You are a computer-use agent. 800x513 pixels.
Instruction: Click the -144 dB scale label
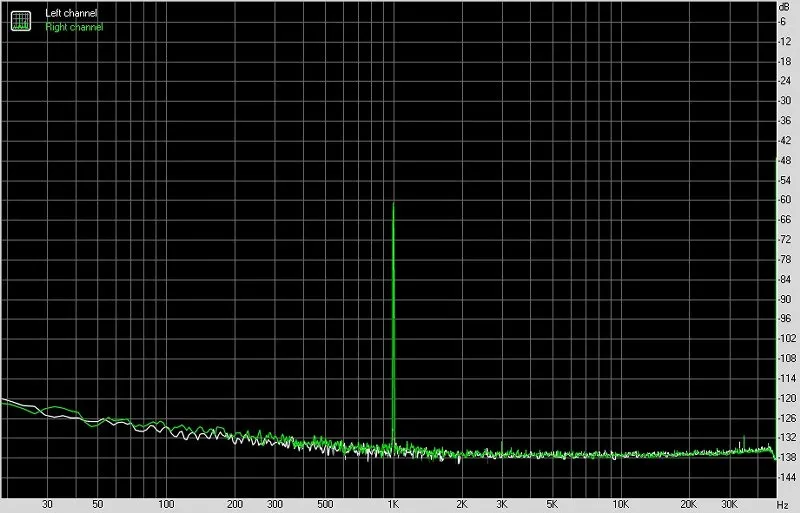(787, 477)
